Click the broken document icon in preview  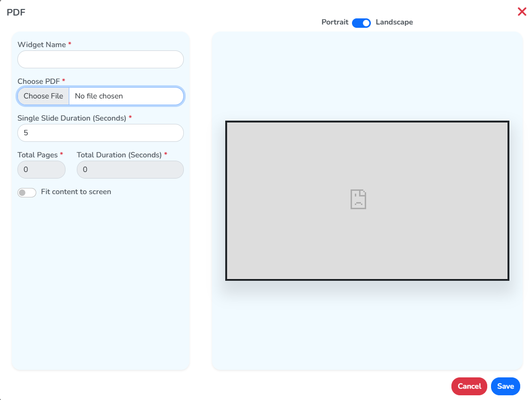pyautogui.click(x=358, y=199)
